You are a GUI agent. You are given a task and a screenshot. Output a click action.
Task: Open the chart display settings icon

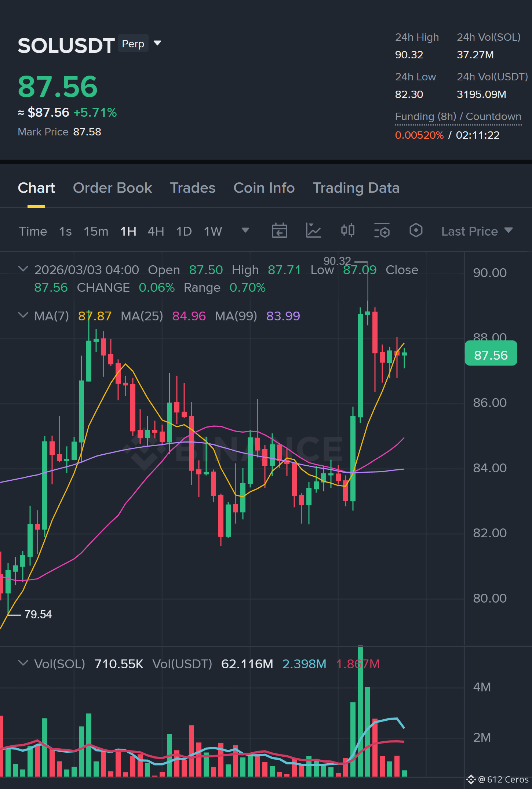coord(382,231)
